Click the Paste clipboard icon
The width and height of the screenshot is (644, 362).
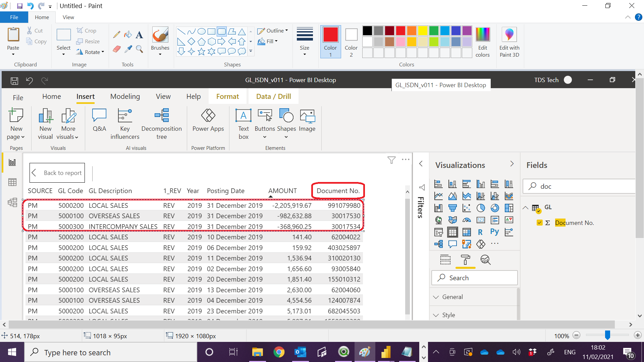pyautogui.click(x=13, y=35)
